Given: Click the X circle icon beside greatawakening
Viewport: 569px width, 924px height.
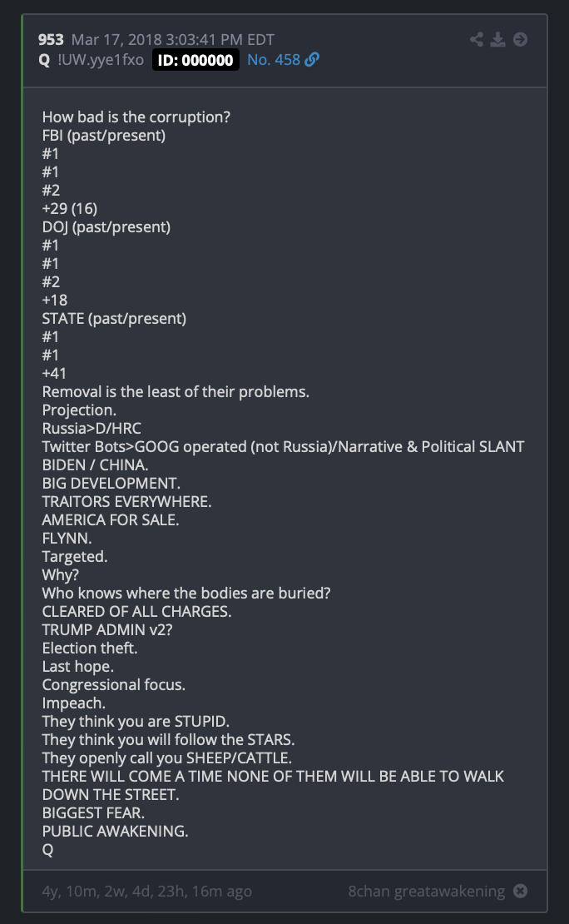Looking at the screenshot, I should tap(520, 891).
